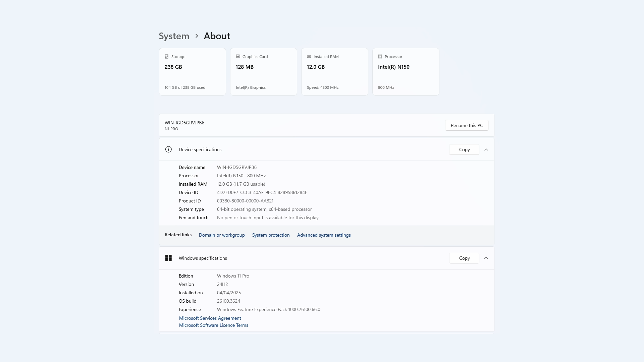
Task: Open Microsoft Software Licence Terms link
Action: coord(214,325)
